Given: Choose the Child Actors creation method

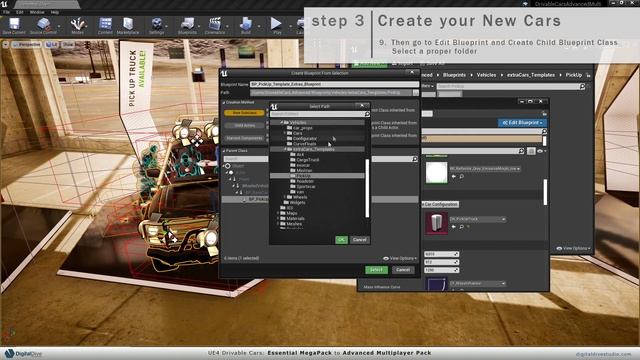Looking at the screenshot, I should click(244, 125).
